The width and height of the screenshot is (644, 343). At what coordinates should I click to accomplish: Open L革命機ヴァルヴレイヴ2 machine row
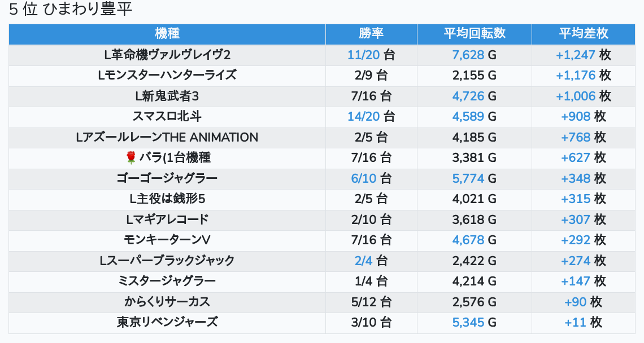167,55
